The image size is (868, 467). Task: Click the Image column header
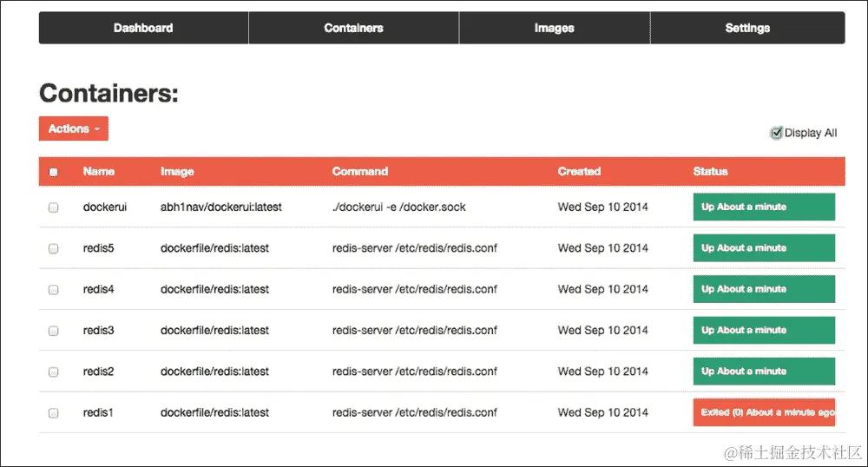[x=177, y=172]
